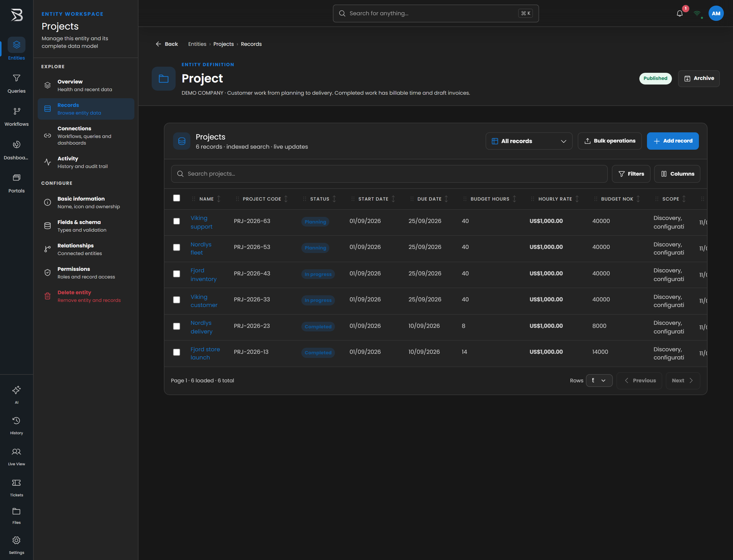Viewport: 733px width, 560px height.
Task: Open the All records view dropdown
Action: pos(529,141)
